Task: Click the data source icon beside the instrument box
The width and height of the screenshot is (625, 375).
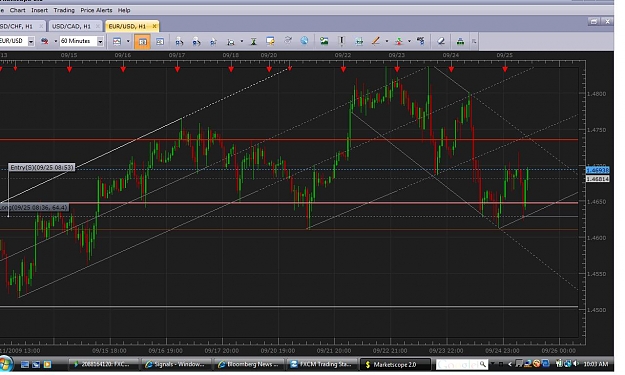Action: pyautogui.click(x=45, y=41)
